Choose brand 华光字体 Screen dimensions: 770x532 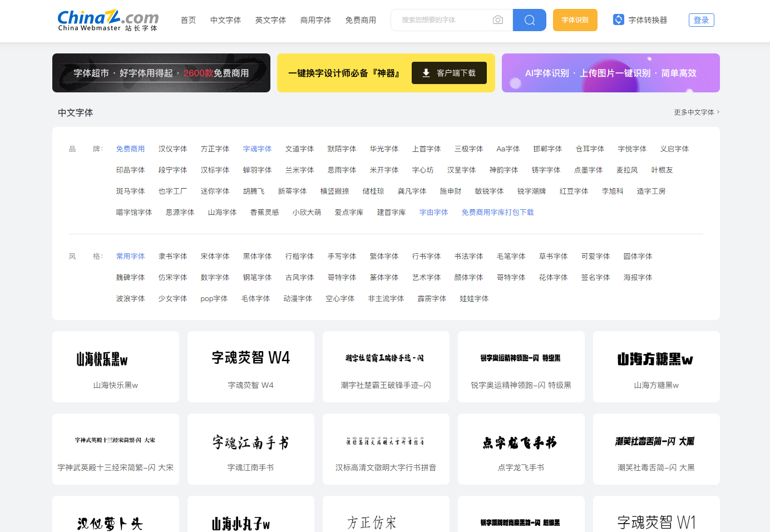tap(384, 149)
